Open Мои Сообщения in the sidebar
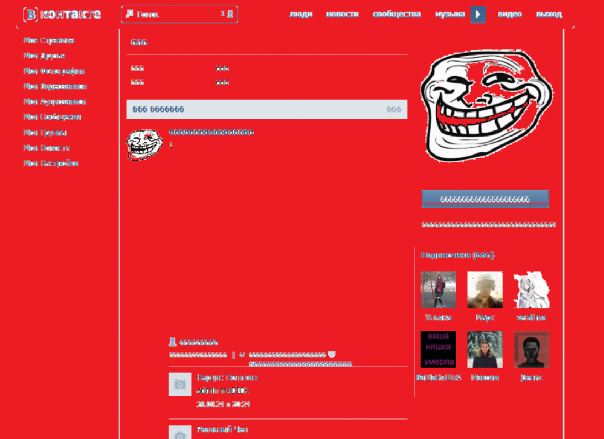 (52, 117)
